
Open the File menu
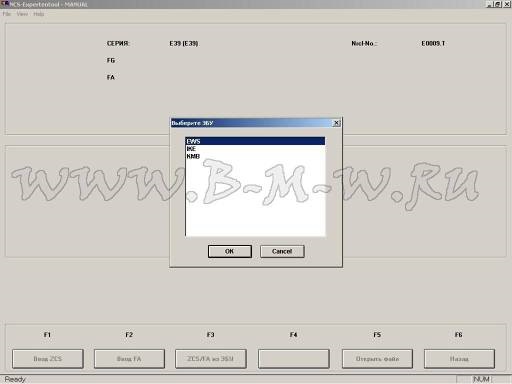pos(7,14)
